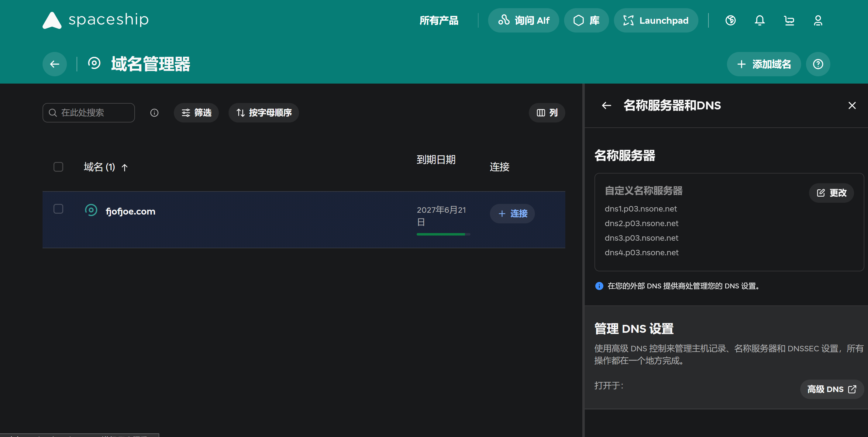Viewport: 868px width, 437px height.
Task: Click the search info icon
Action: (x=154, y=113)
